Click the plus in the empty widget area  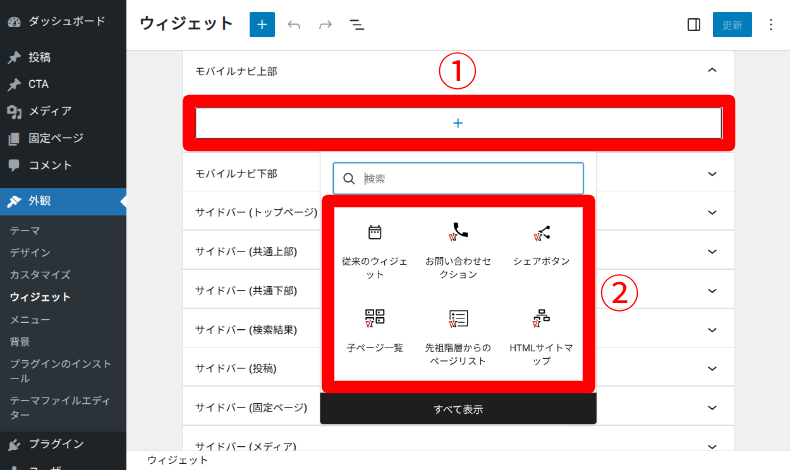pyautogui.click(x=458, y=123)
